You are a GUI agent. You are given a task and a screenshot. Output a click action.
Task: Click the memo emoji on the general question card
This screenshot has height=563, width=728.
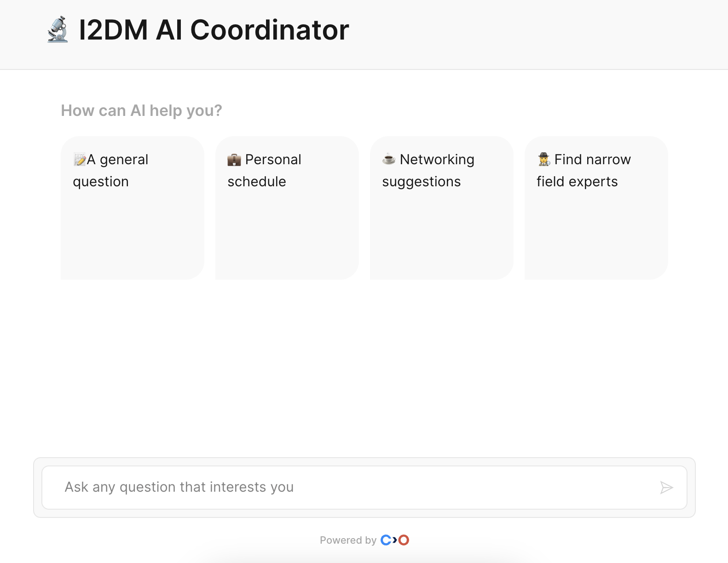point(79,159)
